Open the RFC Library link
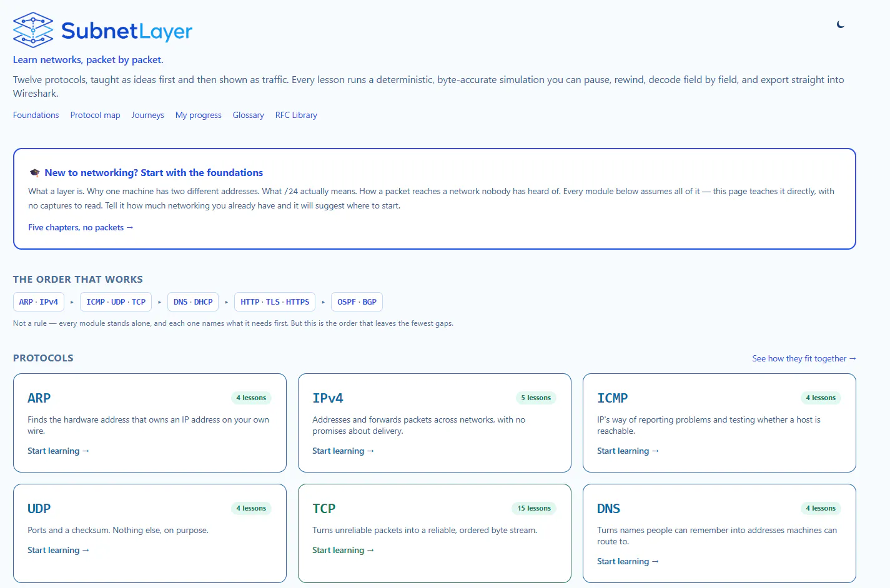890x588 pixels. coord(296,115)
